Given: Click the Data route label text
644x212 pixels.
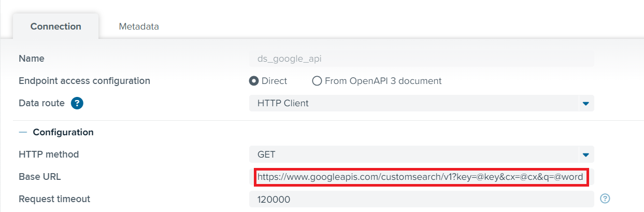Looking at the screenshot, I should 41,103.
